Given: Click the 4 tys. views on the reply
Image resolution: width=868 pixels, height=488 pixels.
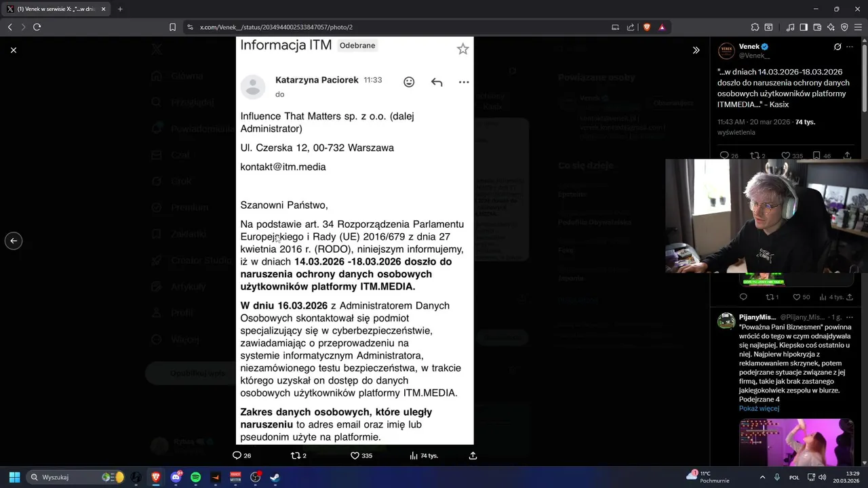Looking at the screenshot, I should coord(831,297).
